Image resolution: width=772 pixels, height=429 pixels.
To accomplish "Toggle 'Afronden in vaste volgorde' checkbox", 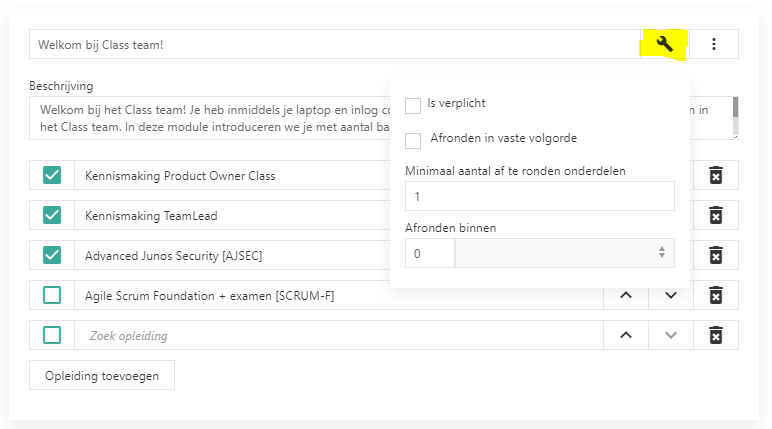I will point(413,140).
